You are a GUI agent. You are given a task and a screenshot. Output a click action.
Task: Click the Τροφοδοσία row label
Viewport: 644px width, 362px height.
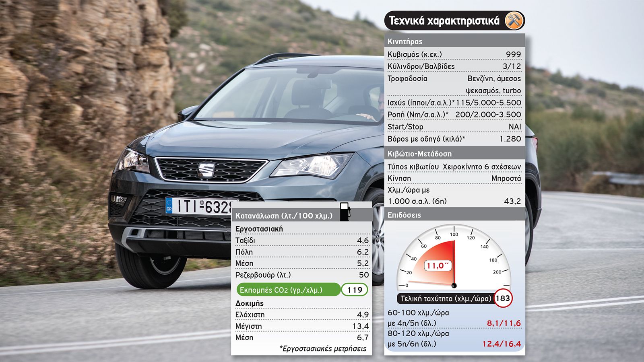pyautogui.click(x=407, y=78)
